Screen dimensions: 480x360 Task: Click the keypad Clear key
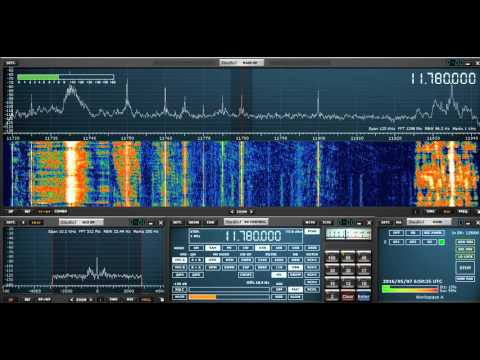click(348, 296)
